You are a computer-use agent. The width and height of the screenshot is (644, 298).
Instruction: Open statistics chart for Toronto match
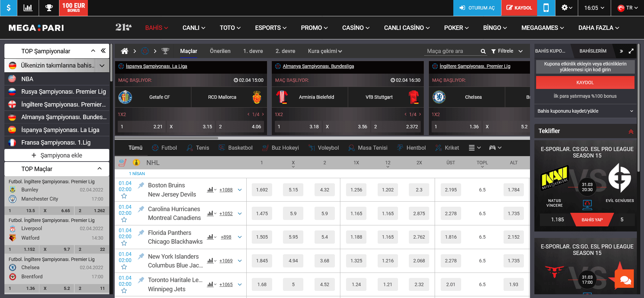click(212, 284)
